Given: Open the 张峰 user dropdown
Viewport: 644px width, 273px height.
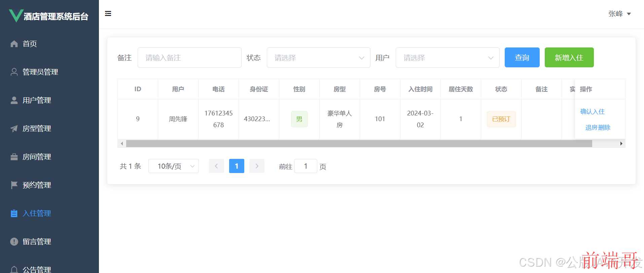Looking at the screenshot, I should (x=619, y=14).
